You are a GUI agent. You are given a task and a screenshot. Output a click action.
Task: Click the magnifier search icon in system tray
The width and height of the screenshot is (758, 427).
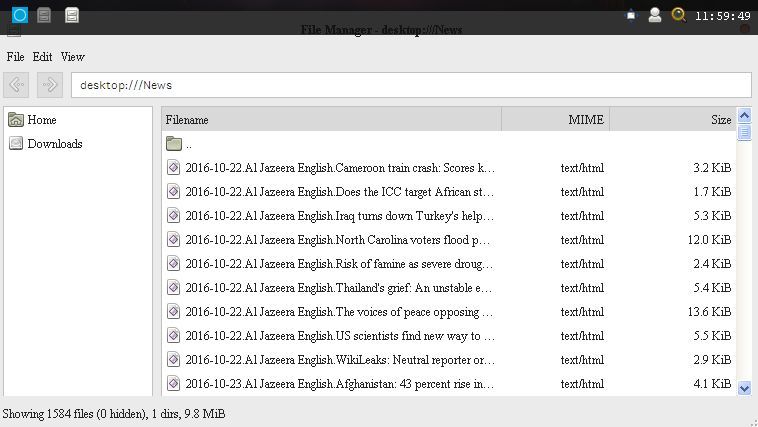click(x=678, y=15)
